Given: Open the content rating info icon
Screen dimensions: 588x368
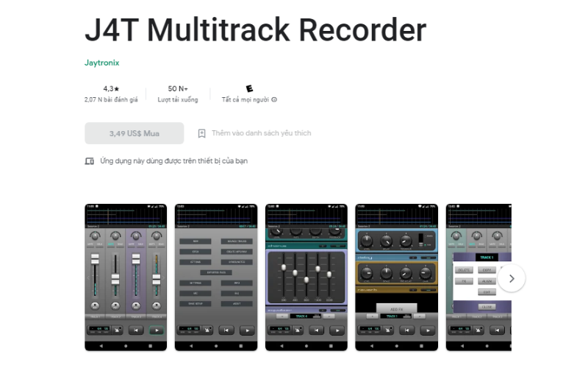Looking at the screenshot, I should [x=274, y=99].
